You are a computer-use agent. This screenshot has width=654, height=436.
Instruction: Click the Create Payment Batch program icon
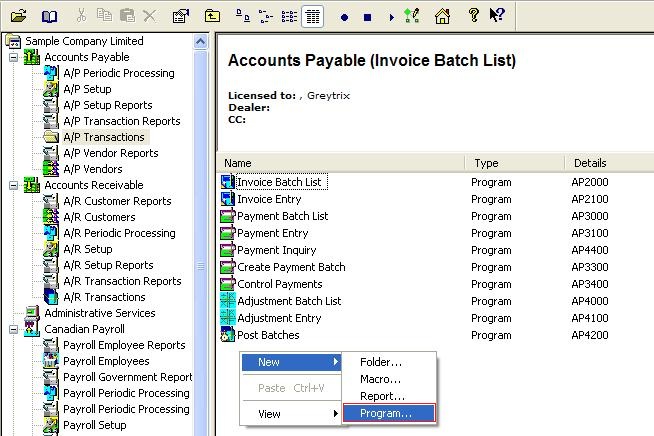[228, 267]
